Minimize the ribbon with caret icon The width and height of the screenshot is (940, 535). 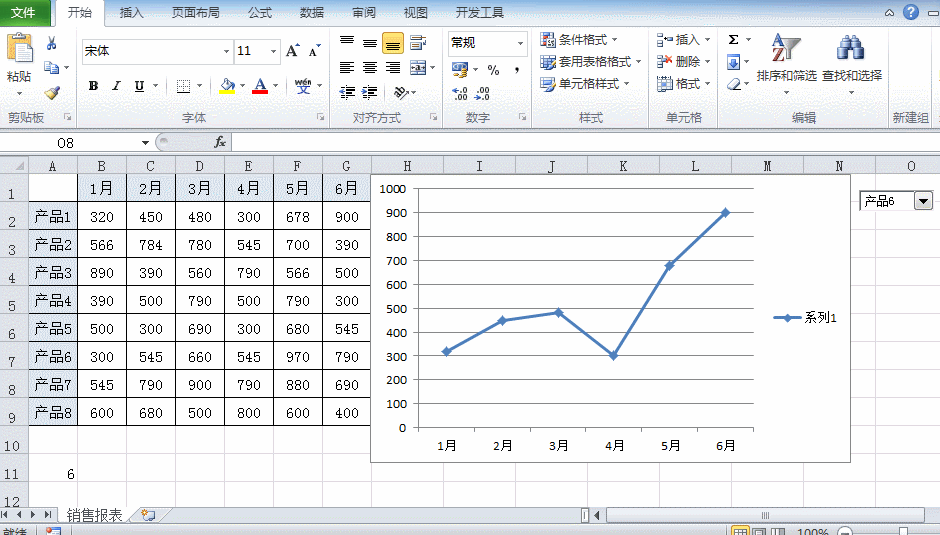point(890,13)
